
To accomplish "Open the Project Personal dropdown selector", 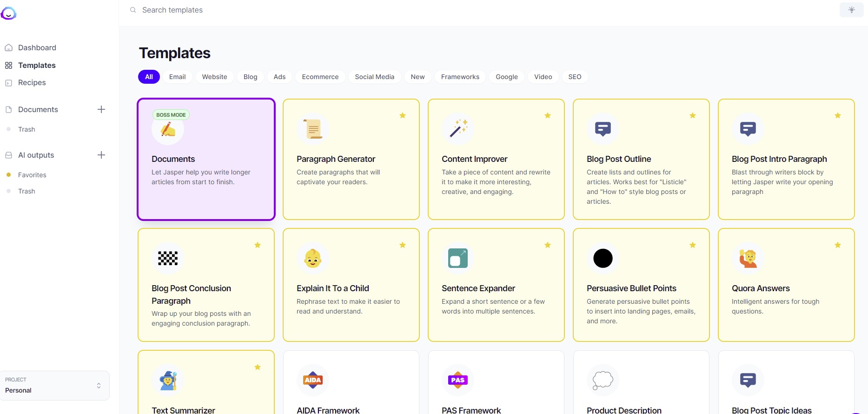I will (x=55, y=386).
